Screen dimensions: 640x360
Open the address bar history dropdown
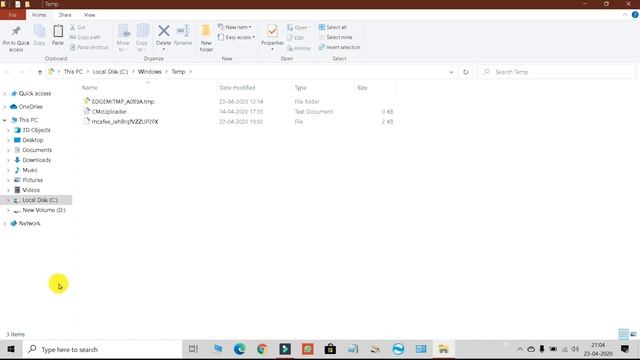coord(451,72)
